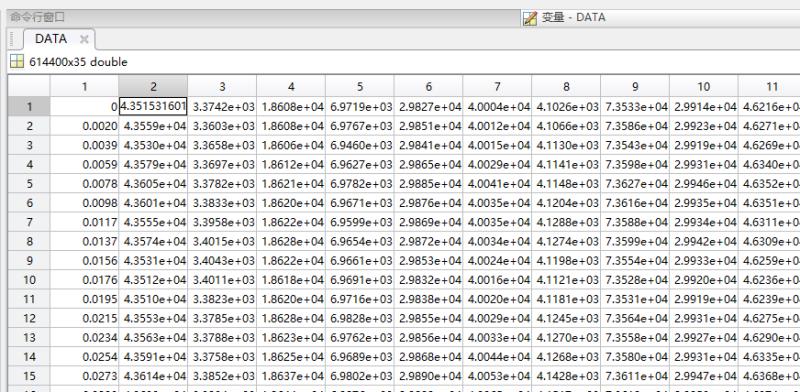This screenshot has height=392, width=800.
Task: Click cell with value 3.4043e+03
Action: coord(222,261)
